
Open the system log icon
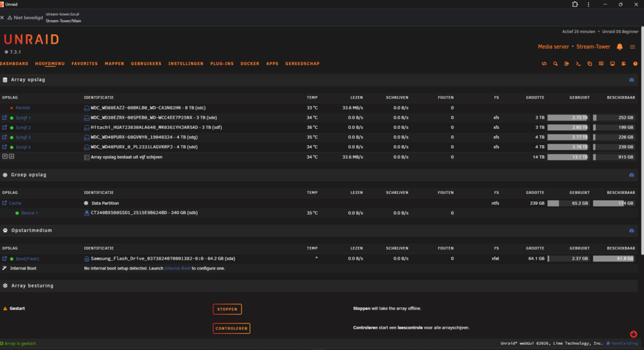point(623,64)
